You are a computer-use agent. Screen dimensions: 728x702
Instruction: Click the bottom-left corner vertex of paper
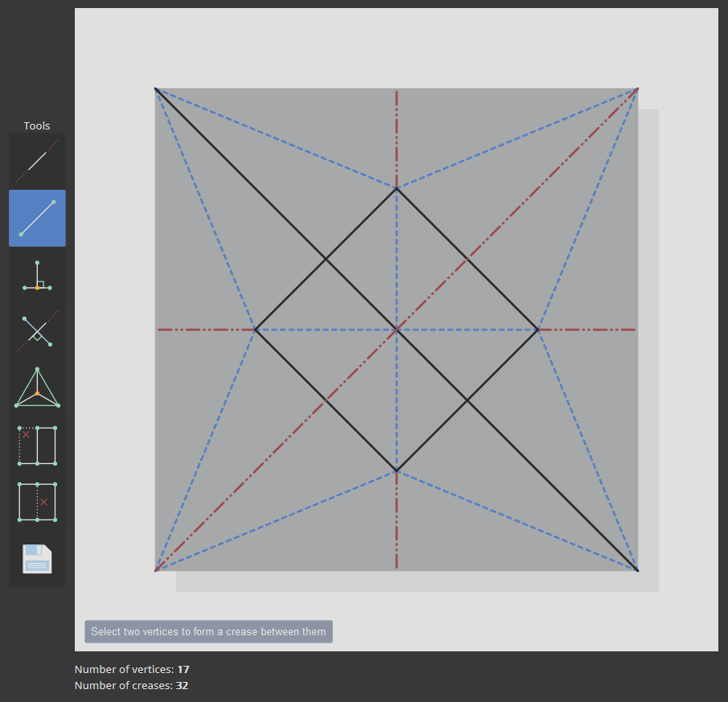tap(155, 571)
